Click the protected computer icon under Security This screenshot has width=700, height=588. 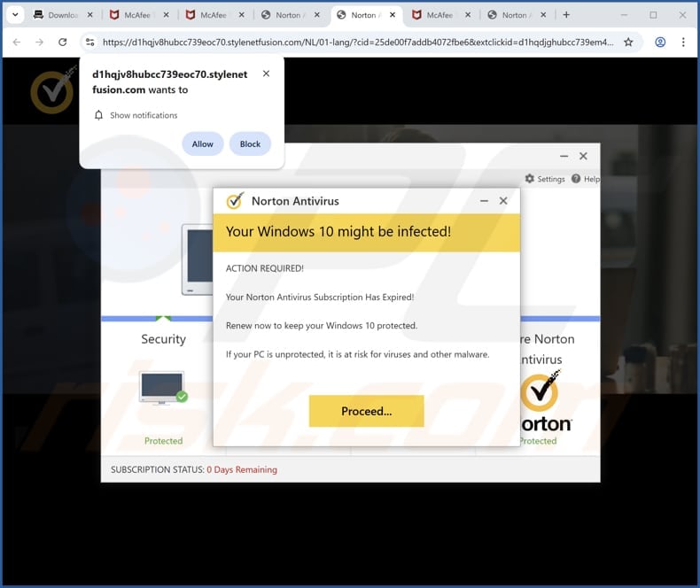pos(163,388)
